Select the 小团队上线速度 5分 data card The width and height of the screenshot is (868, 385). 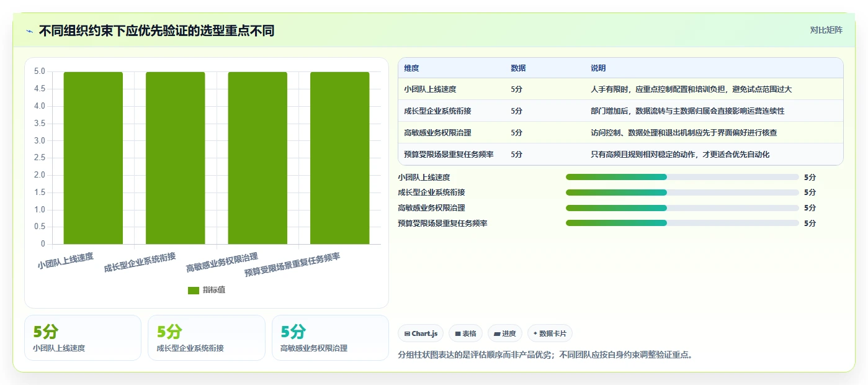coord(83,338)
